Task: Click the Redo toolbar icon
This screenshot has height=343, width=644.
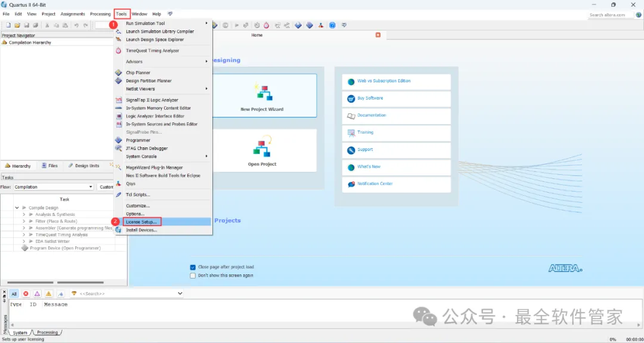Action: tap(85, 25)
